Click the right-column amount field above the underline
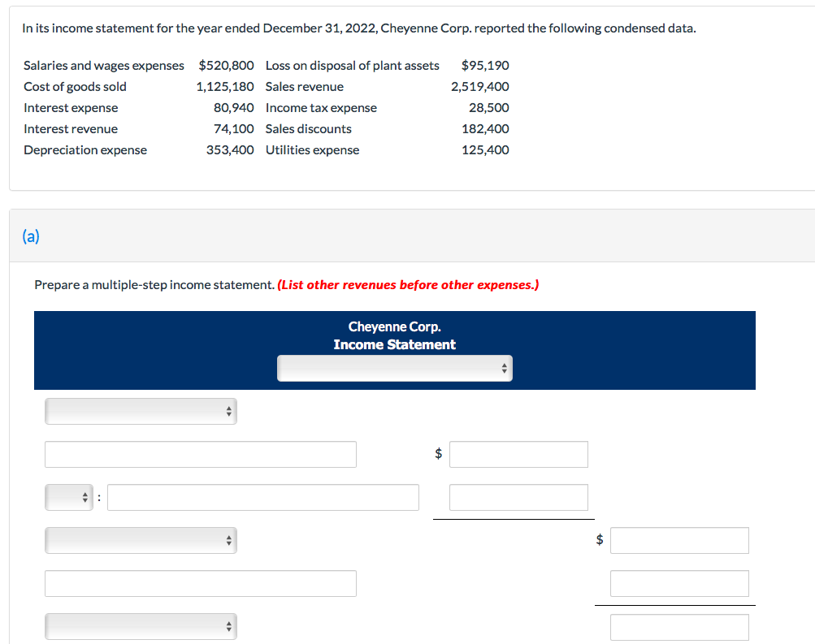The width and height of the screenshot is (815, 644). point(679,584)
